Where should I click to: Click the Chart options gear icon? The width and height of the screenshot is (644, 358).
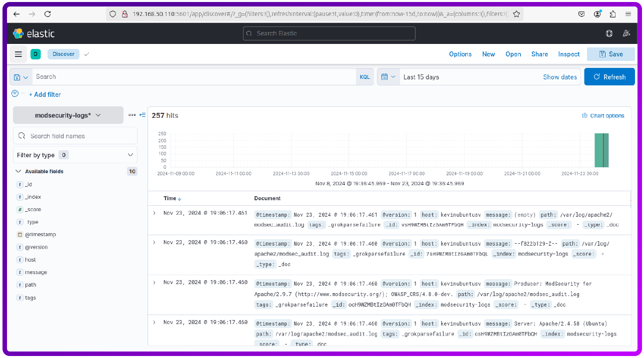point(584,115)
